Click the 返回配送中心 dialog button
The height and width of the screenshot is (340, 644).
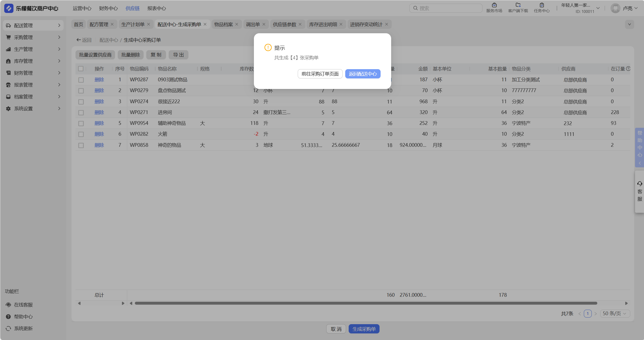(x=363, y=74)
